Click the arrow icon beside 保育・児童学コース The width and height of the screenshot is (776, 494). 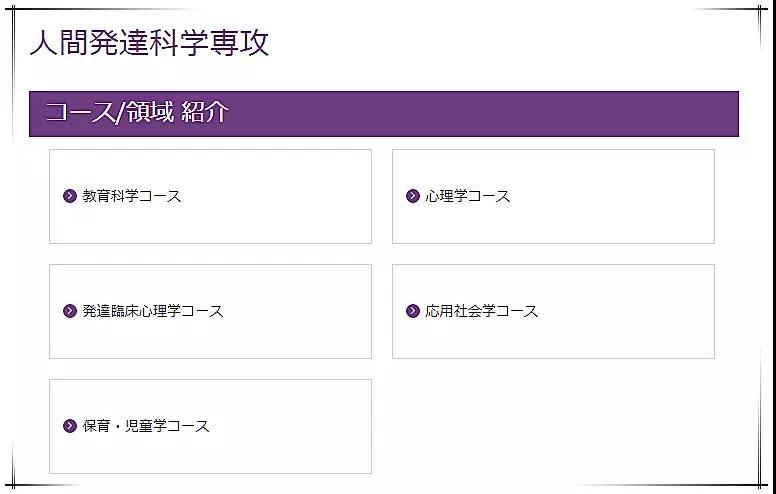pyautogui.click(x=70, y=426)
